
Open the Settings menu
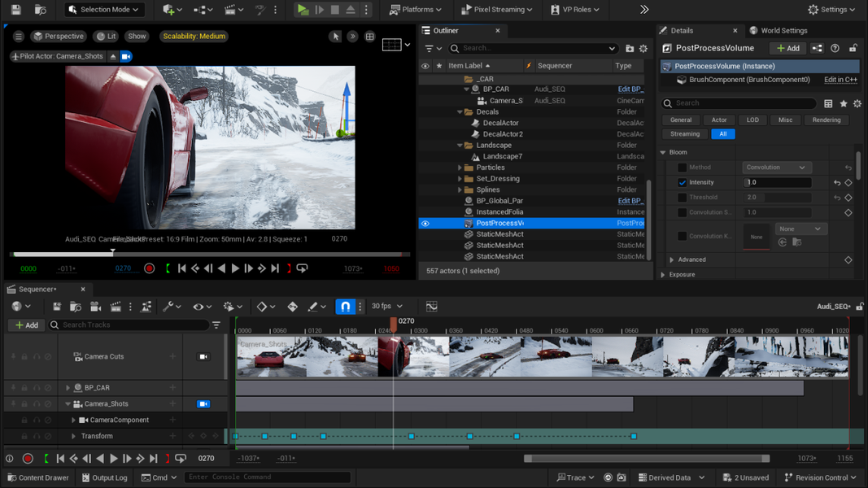coord(832,10)
